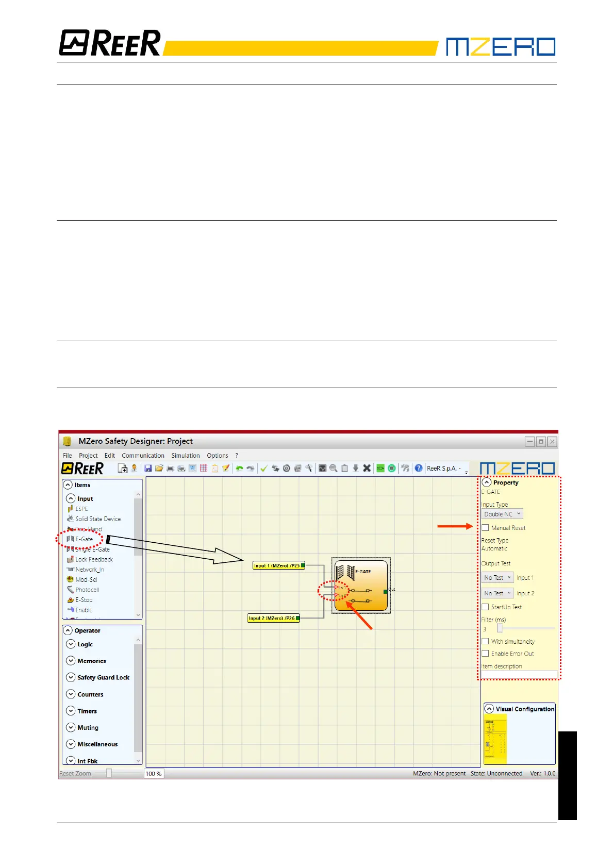Click the zoom slider in status bar
Image resolution: width=614 pixels, height=868 pixels.
point(109,773)
